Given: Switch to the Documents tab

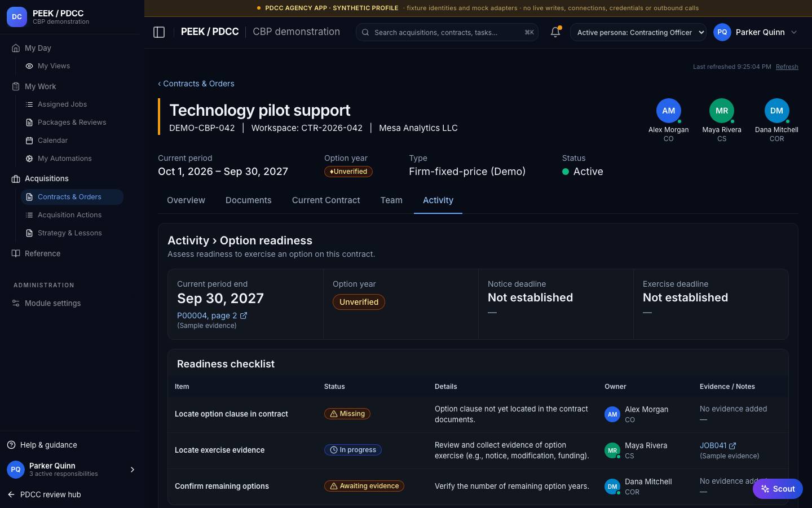Looking at the screenshot, I should 249,200.
